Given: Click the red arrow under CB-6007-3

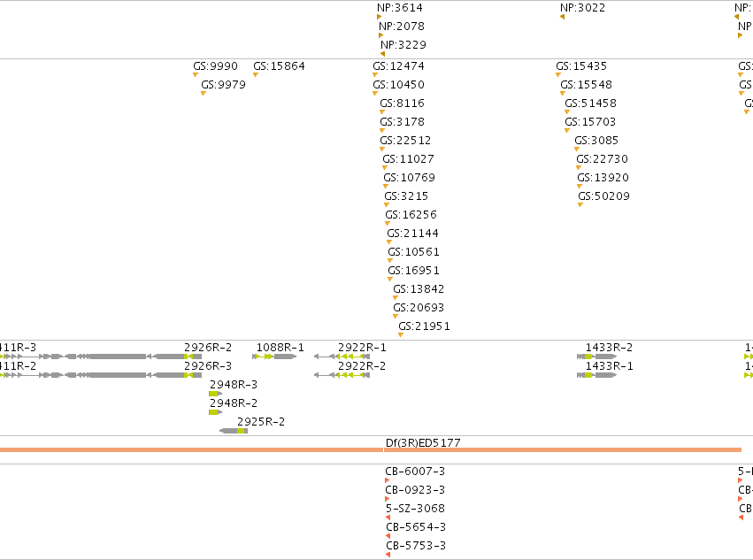Looking at the screenshot, I should pyautogui.click(x=387, y=480).
